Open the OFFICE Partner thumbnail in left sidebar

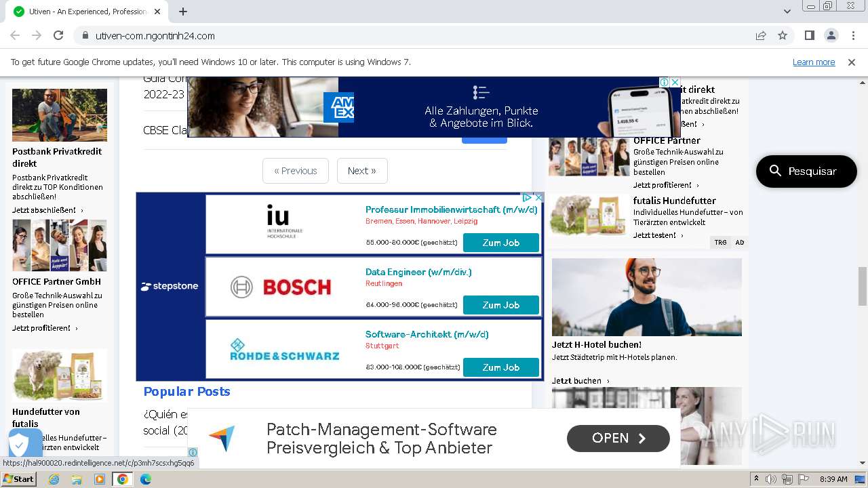60,245
